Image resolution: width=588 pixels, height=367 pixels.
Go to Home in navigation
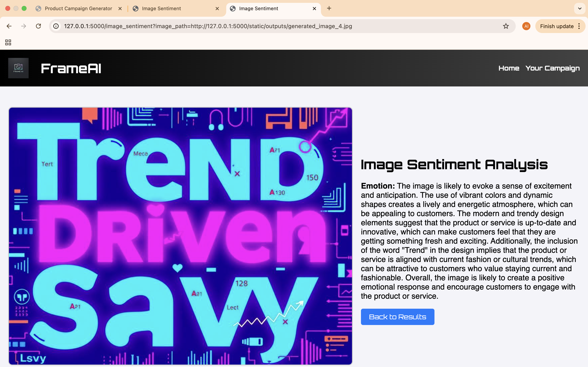click(x=509, y=68)
